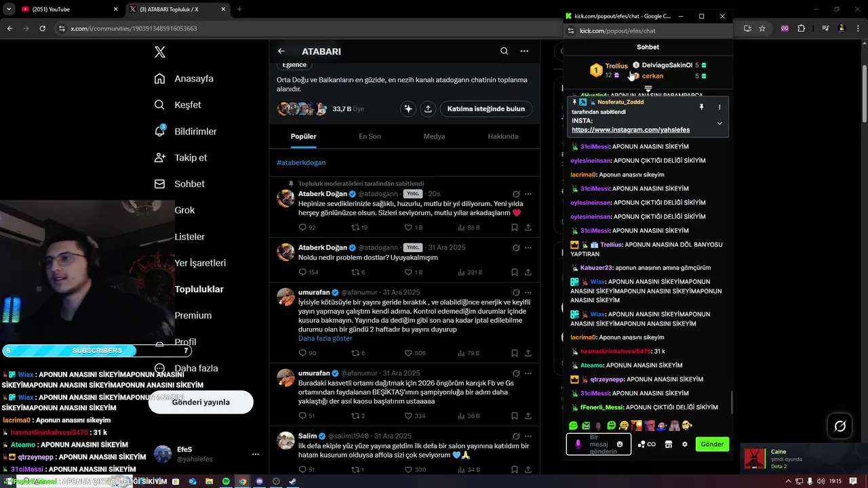The width and height of the screenshot is (868, 488).
Task: Expand 'Daha fazla göster' on umurafan post
Action: tap(325, 338)
